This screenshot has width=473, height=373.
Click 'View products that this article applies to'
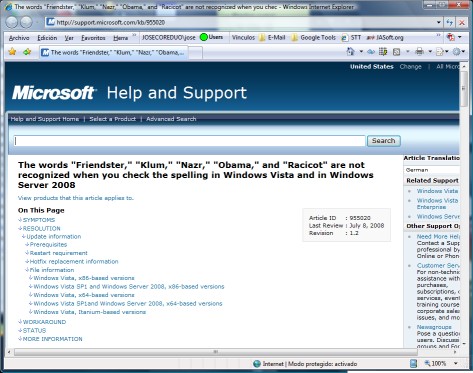tap(76, 198)
